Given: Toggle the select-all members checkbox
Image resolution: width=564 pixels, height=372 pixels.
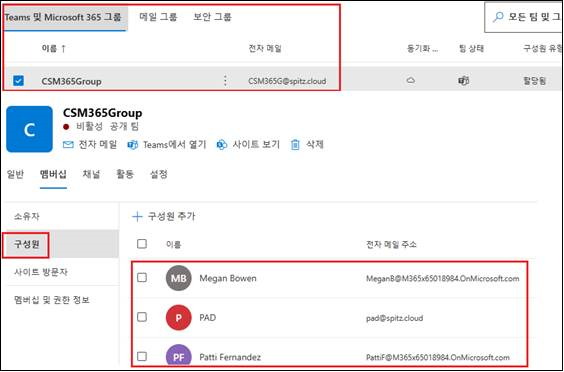Looking at the screenshot, I should tap(142, 244).
